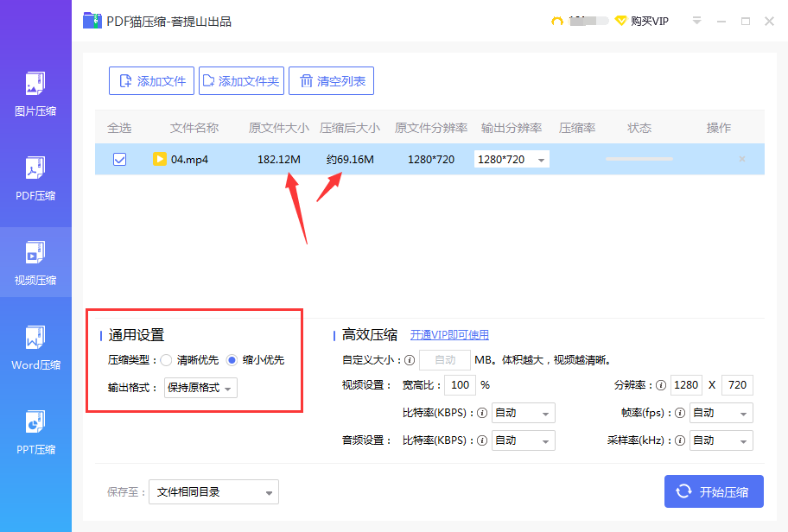Click the 文件名称 column header
The image size is (788, 532).
[x=194, y=128]
